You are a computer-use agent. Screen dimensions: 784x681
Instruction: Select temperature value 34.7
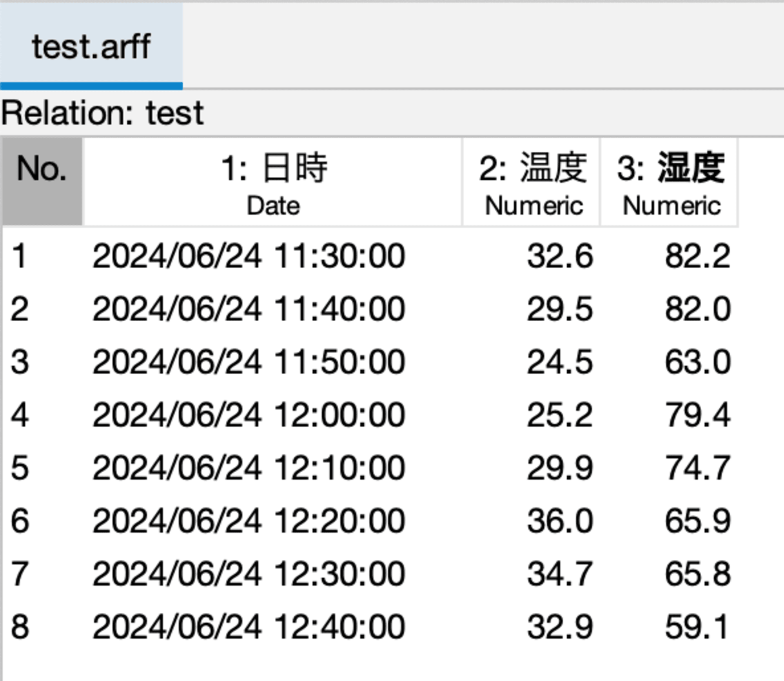click(531, 574)
